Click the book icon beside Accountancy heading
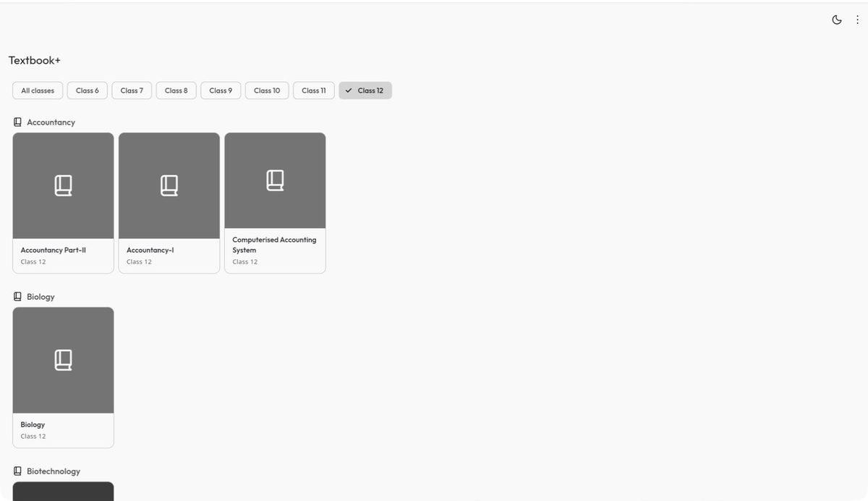868x501 pixels. pos(18,122)
